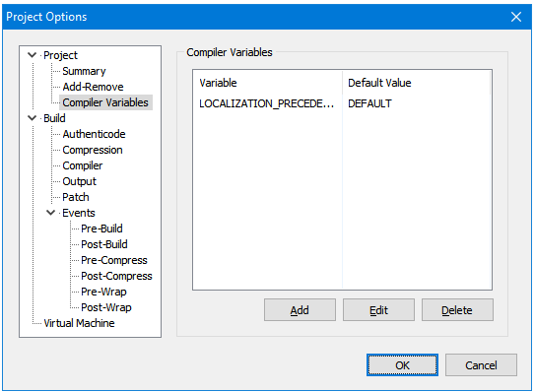535x392 pixels.
Task: Collapse the Build tree node
Action: tap(33, 118)
